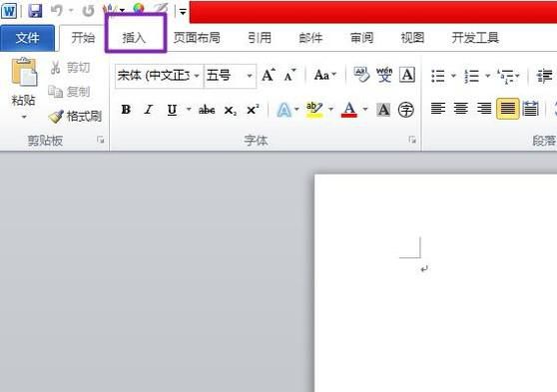The height and width of the screenshot is (392, 557).
Task: Apply a numbered list
Action: 472,76
